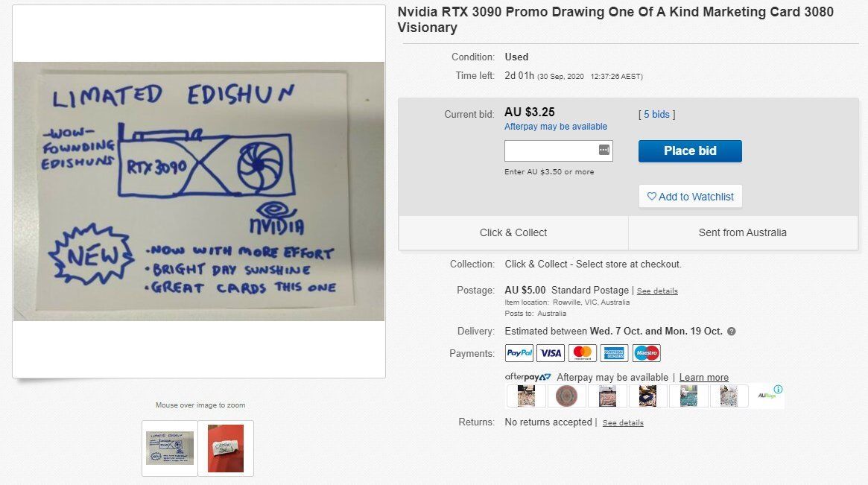Viewport: 868px width, 485px height.
Task: Select the first drawing thumbnail
Action: coord(170,448)
